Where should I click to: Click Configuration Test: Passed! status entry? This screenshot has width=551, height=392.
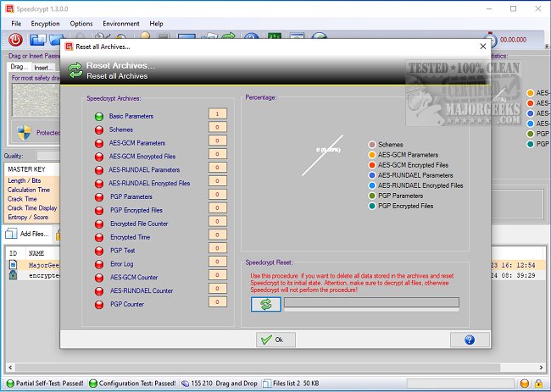(x=133, y=384)
